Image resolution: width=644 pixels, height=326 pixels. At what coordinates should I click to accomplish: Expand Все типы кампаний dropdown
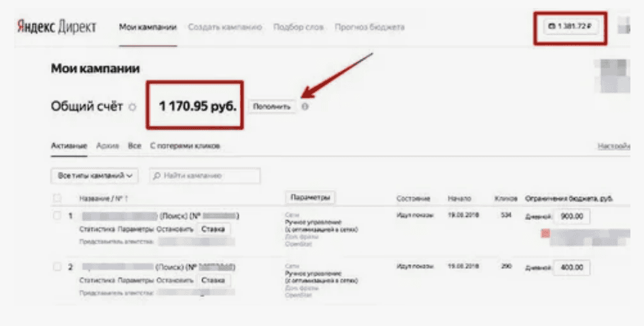click(x=95, y=175)
